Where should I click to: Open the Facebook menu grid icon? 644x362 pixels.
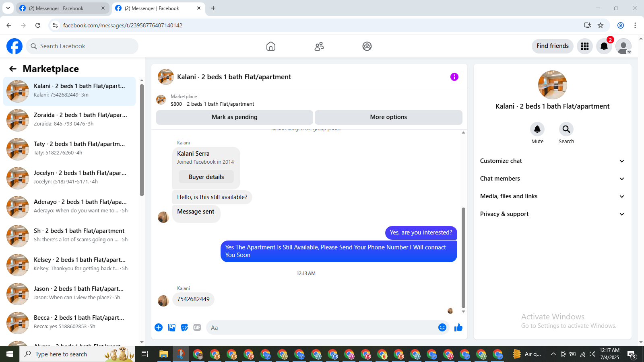click(x=585, y=46)
